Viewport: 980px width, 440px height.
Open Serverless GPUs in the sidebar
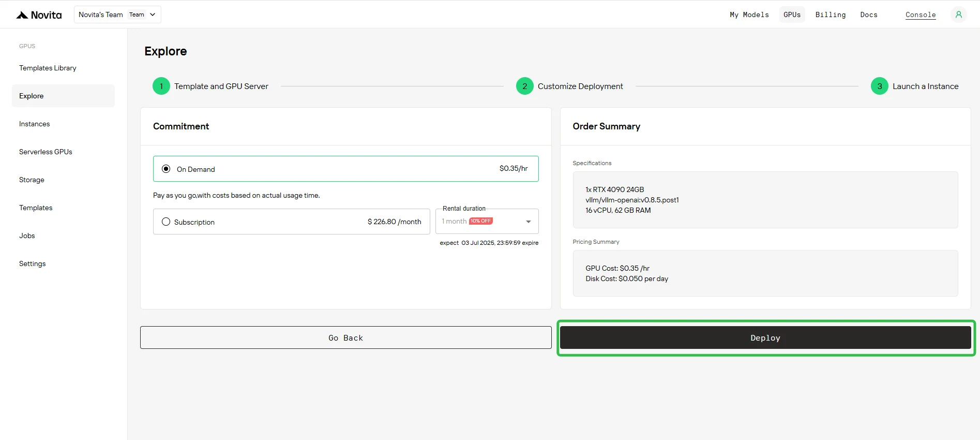pos(46,152)
